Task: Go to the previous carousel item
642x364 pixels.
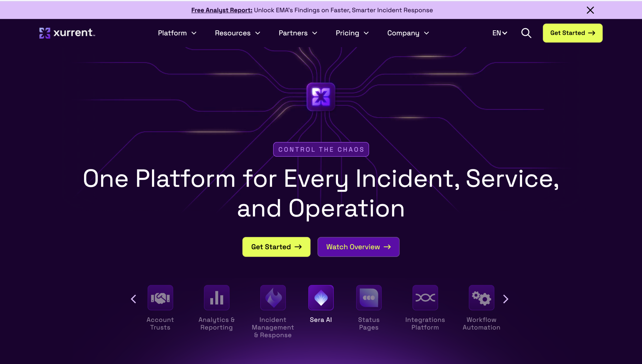Action: point(134,299)
